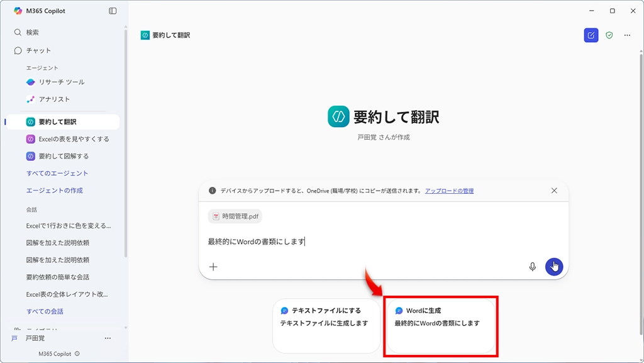Select the アナリスト agent
This screenshot has width=644, height=363.
pyautogui.click(x=54, y=99)
